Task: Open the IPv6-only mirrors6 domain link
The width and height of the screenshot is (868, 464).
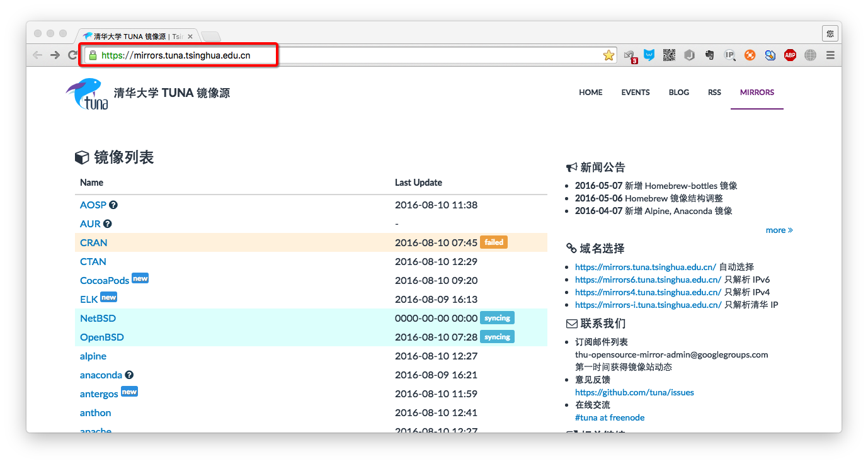Action: tap(648, 280)
